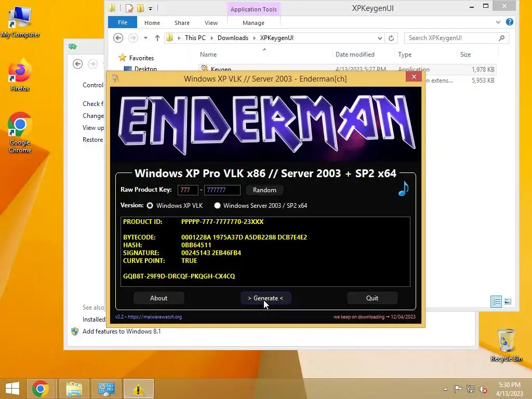Open Control Panel taskbar icon
The width and height of the screenshot is (532, 399).
[x=107, y=389]
